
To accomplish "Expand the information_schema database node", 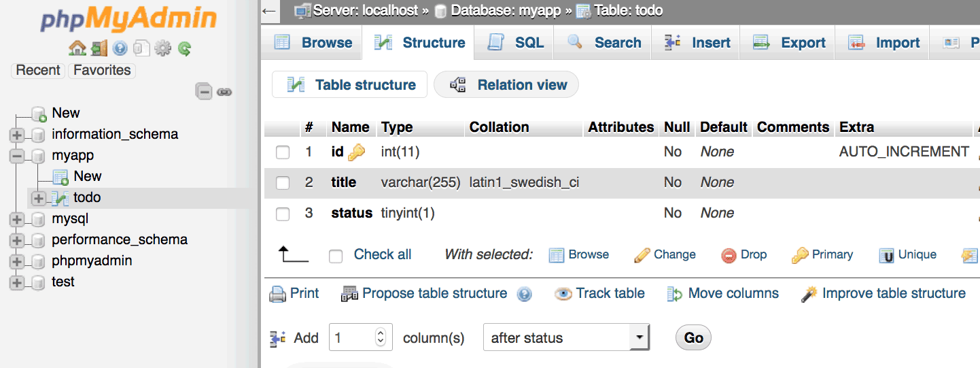I will click(17, 135).
